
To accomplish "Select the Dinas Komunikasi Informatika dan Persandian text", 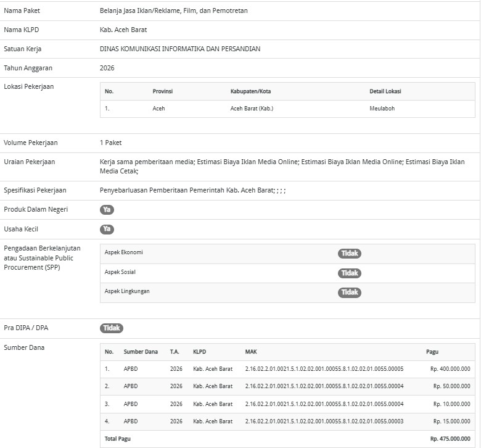I will 180,49.
